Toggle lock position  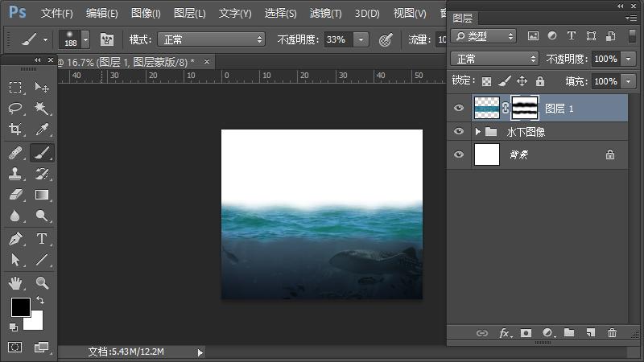pos(522,81)
